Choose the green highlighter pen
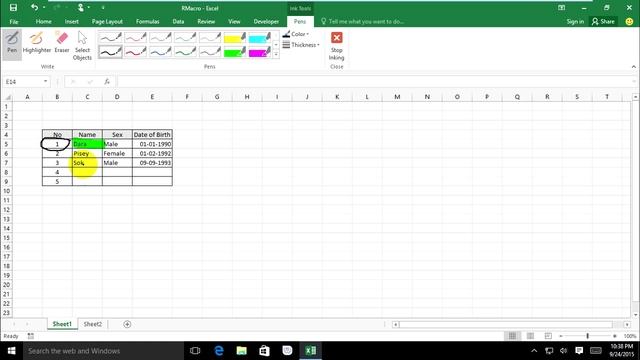 235,51
